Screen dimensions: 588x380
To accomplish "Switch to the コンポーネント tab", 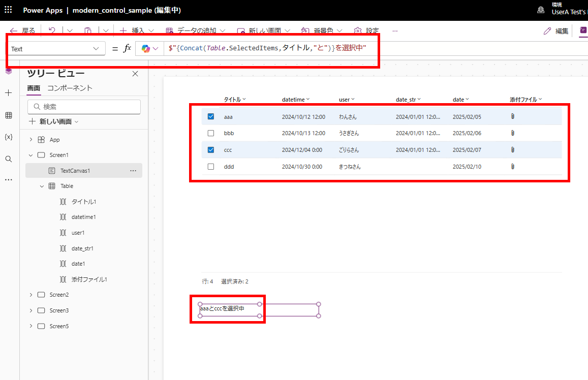I will [70, 88].
